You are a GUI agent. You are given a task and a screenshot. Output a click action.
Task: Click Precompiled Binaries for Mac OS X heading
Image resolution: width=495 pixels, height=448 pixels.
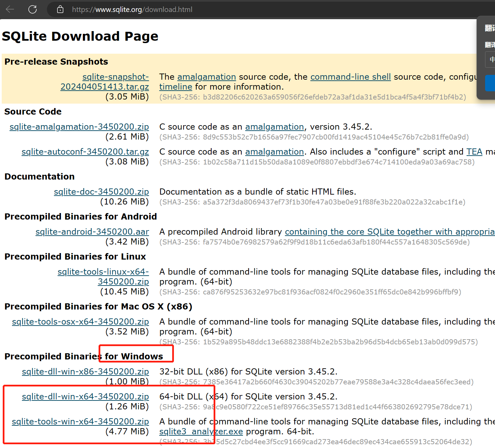[98, 306]
